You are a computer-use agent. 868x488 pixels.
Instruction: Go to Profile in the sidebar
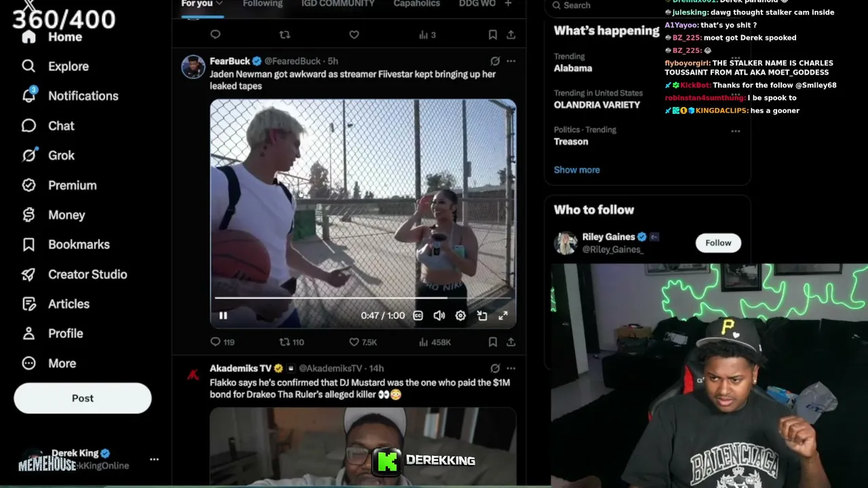point(52,333)
